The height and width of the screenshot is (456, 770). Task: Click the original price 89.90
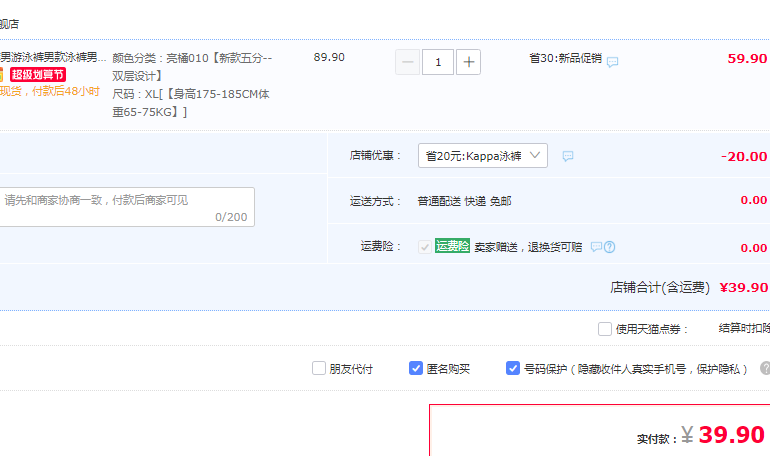[329, 57]
